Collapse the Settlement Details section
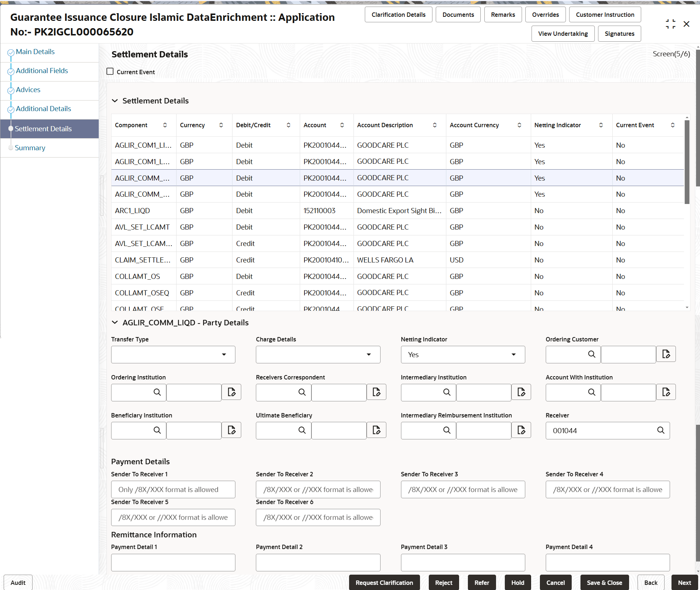 pyautogui.click(x=115, y=101)
